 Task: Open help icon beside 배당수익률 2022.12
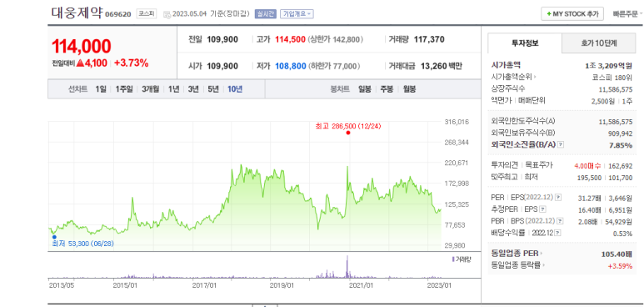click(557, 233)
